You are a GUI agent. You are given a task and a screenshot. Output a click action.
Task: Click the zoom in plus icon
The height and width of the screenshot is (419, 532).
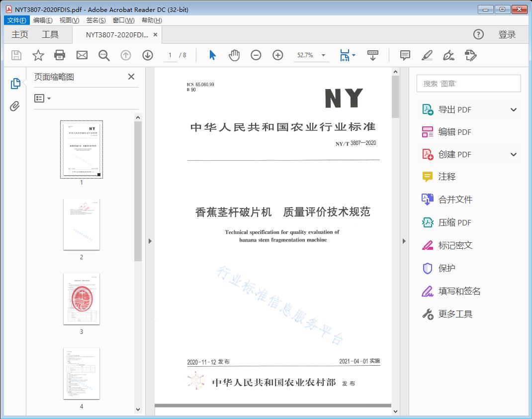[x=278, y=55]
